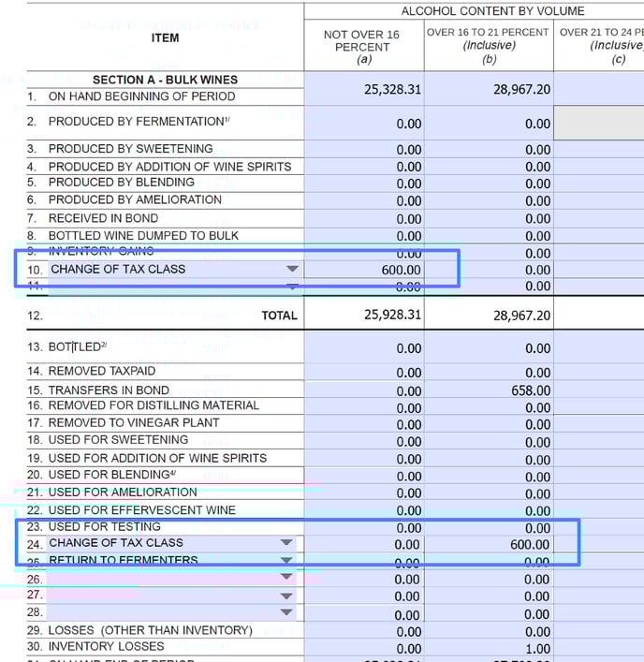Click Produced by Sweetening column (a) field
The width and height of the screenshot is (644, 662).
click(364, 150)
